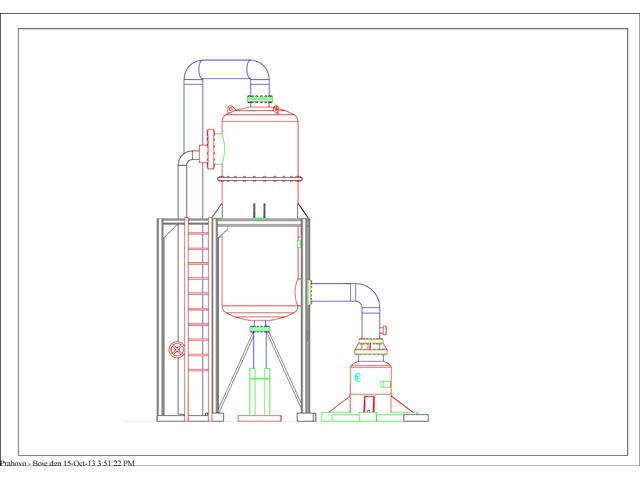Select the green flange below the vessel bottom
Image resolution: width=640 pixels, height=480 pixels.
(259, 327)
